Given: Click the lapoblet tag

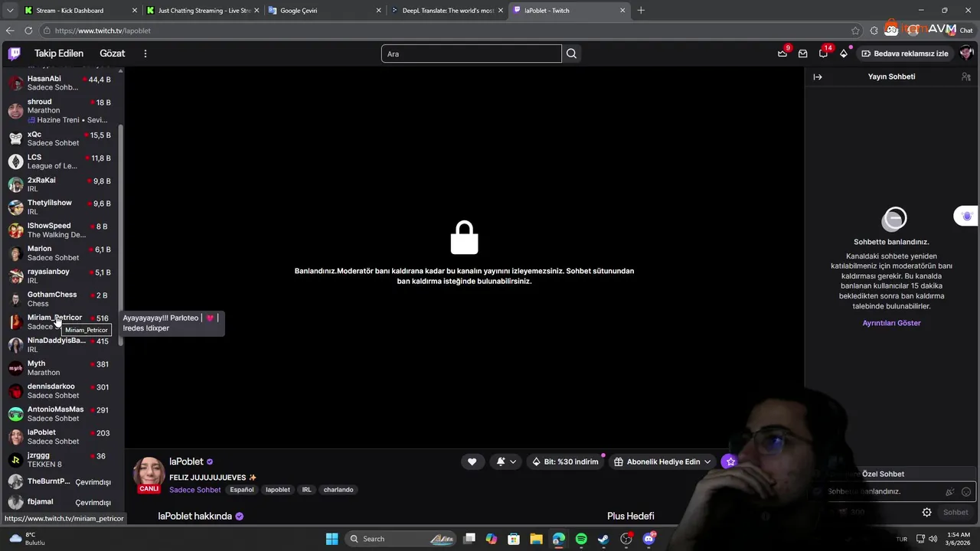Looking at the screenshot, I should tap(278, 490).
